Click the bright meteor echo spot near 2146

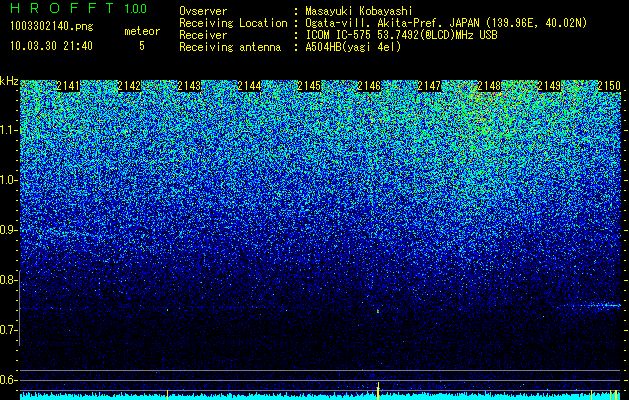[x=378, y=311]
